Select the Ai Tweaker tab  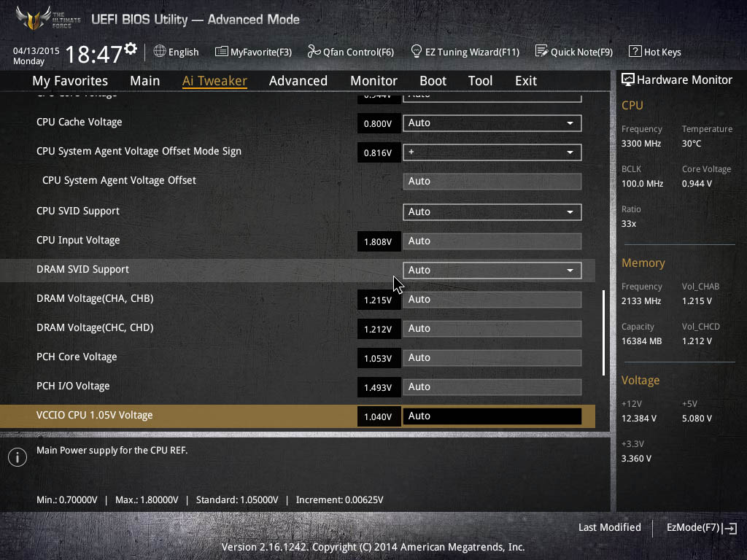click(x=214, y=81)
